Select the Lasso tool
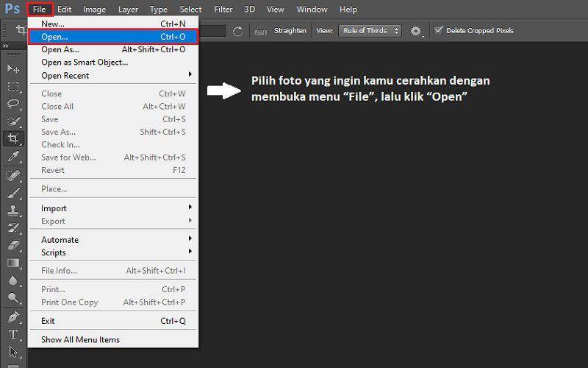The height and width of the screenshot is (368, 588). pos(13,104)
